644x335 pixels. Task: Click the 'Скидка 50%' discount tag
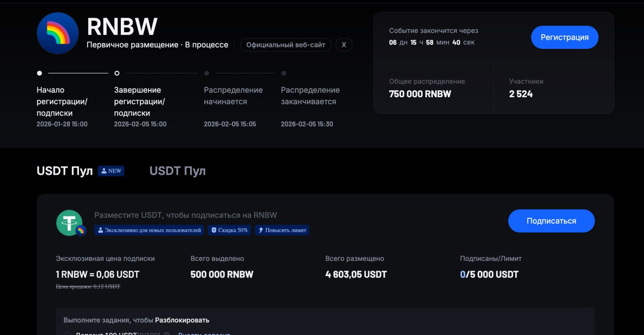[x=229, y=230]
